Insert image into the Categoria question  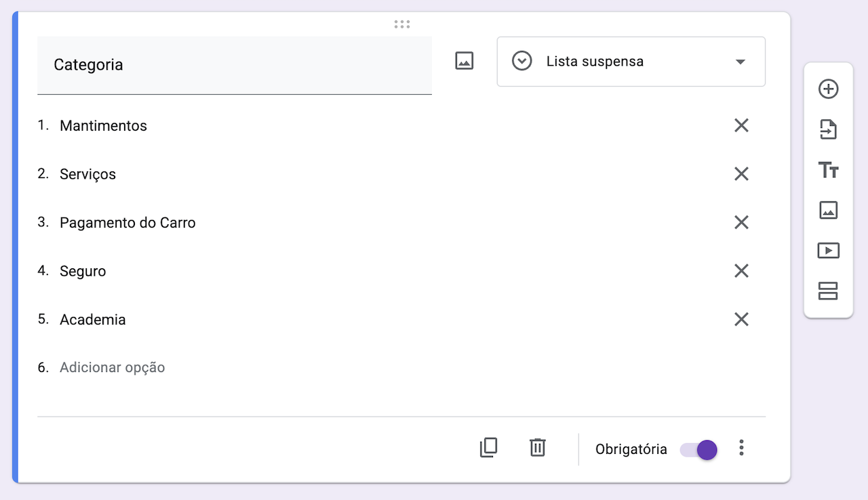click(464, 61)
